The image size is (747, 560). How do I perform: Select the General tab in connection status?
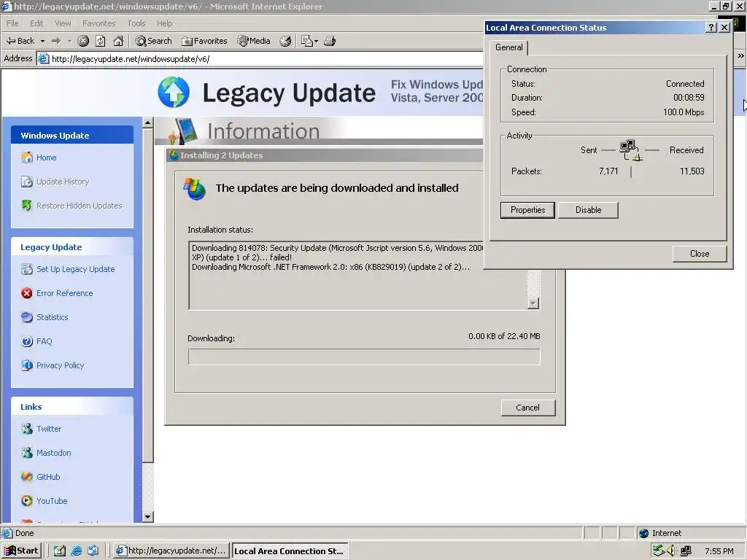508,47
